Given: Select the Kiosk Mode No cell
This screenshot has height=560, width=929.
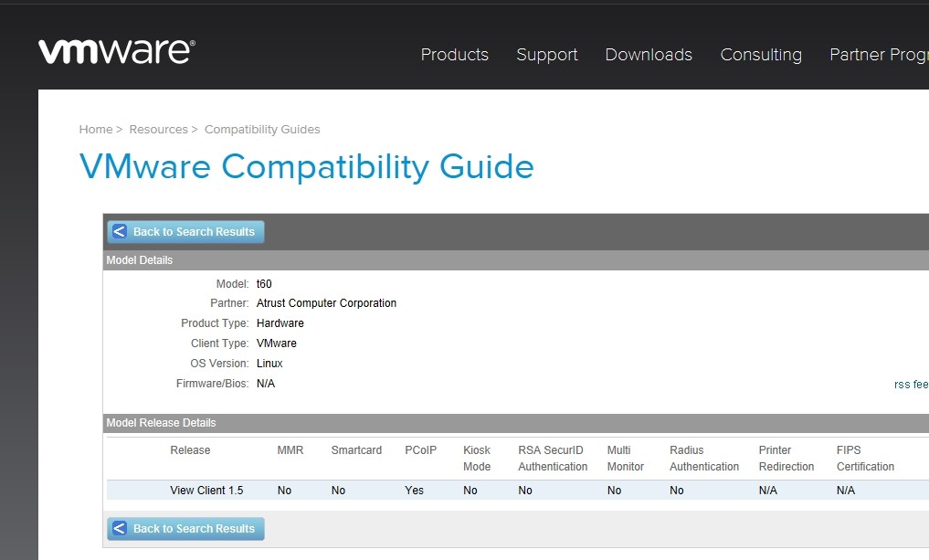Looking at the screenshot, I should (470, 490).
